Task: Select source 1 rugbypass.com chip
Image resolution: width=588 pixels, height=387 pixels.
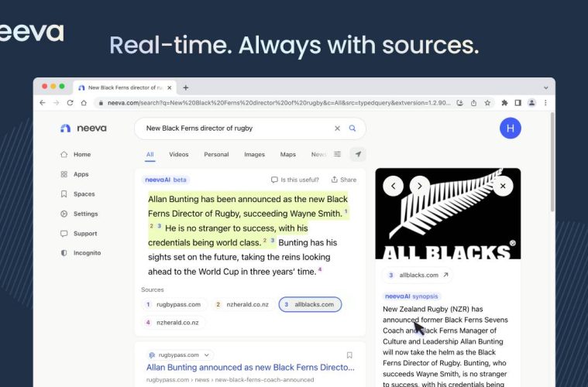Action: click(174, 305)
